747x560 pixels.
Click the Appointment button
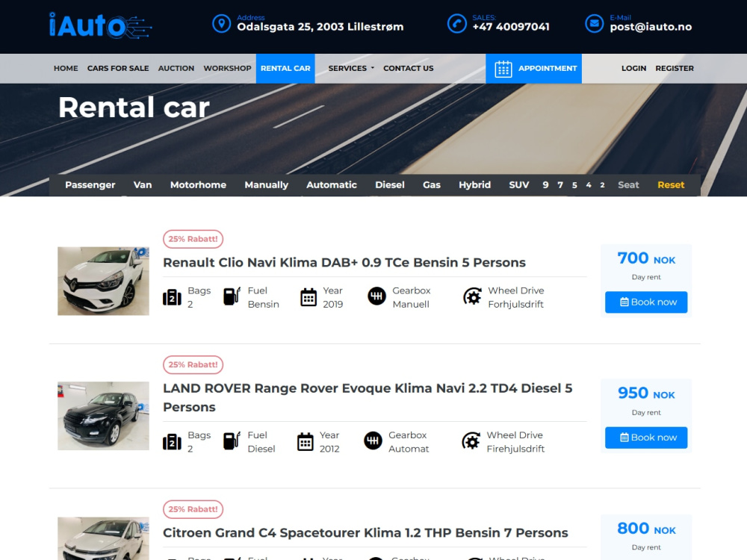coord(533,69)
